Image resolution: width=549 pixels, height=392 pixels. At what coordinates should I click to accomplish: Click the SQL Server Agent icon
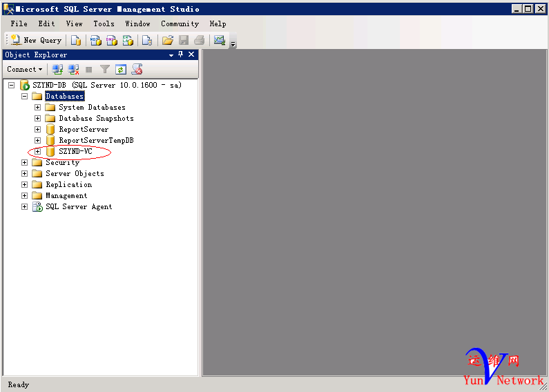[37, 207]
